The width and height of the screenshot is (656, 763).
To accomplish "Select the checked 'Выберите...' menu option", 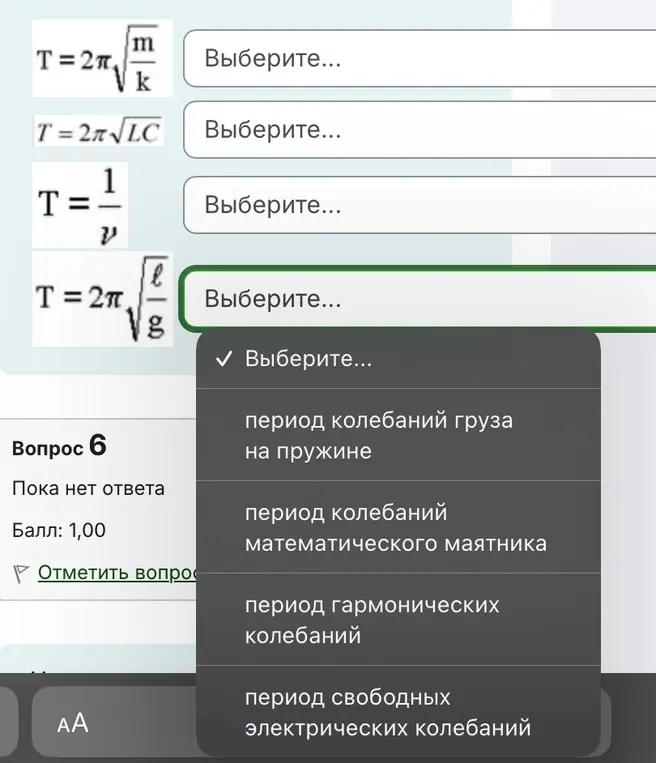I will [398, 359].
